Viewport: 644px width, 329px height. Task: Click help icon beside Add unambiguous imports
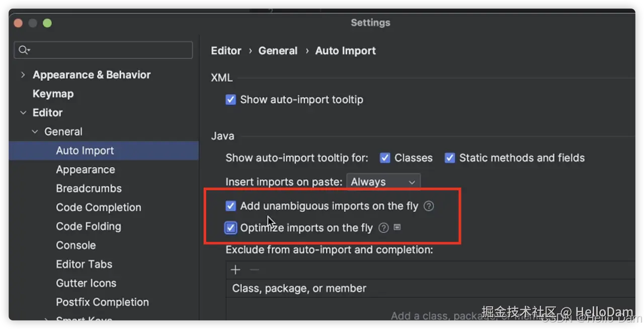(429, 206)
